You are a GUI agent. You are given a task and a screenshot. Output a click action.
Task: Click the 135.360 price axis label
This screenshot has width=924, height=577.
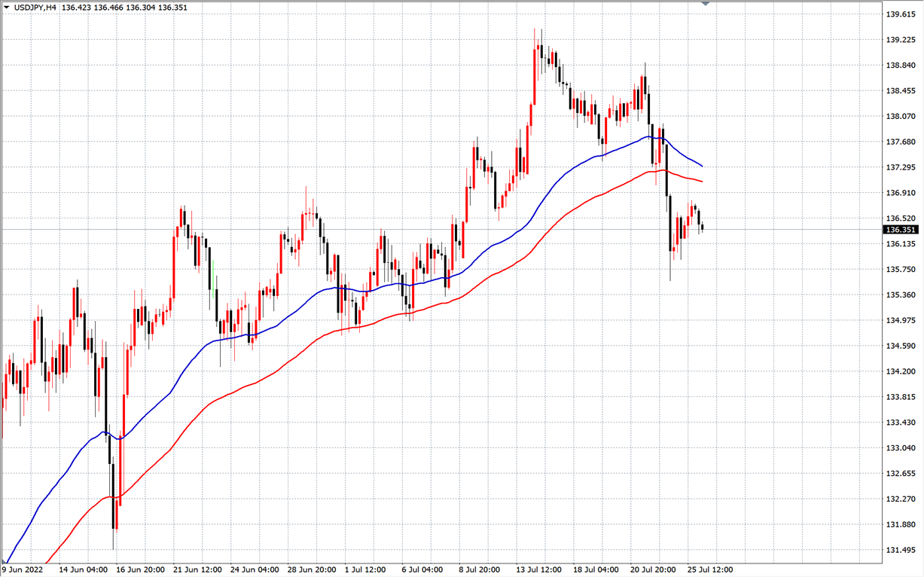pos(901,295)
